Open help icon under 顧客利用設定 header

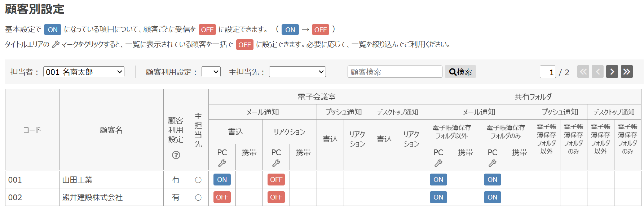click(176, 155)
